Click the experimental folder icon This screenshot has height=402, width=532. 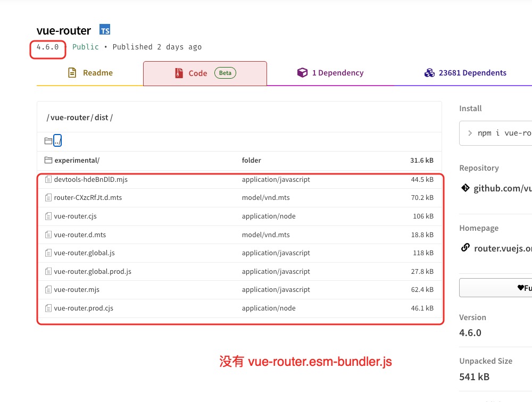pos(48,160)
